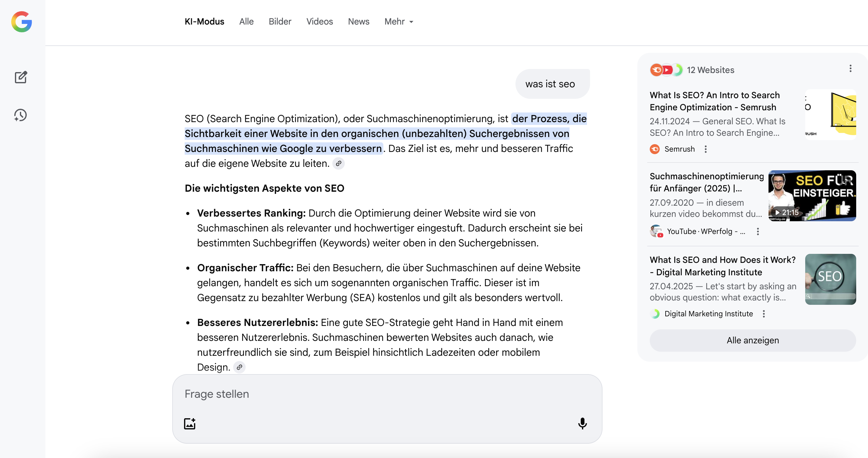Start a new chat with the pencil icon
The image size is (868, 458).
[x=21, y=77]
